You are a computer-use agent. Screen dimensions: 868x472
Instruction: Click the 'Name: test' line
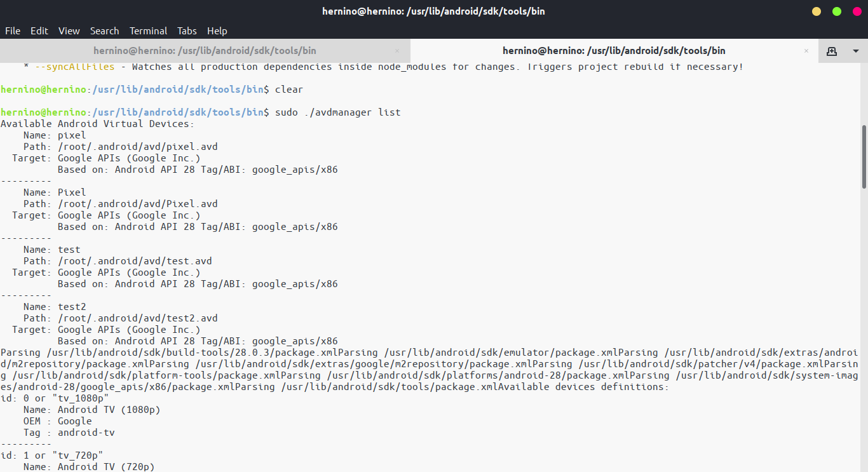point(52,250)
